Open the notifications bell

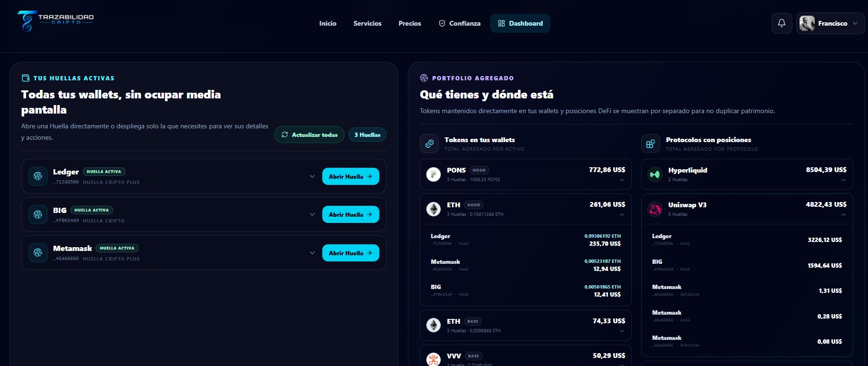[x=781, y=23]
